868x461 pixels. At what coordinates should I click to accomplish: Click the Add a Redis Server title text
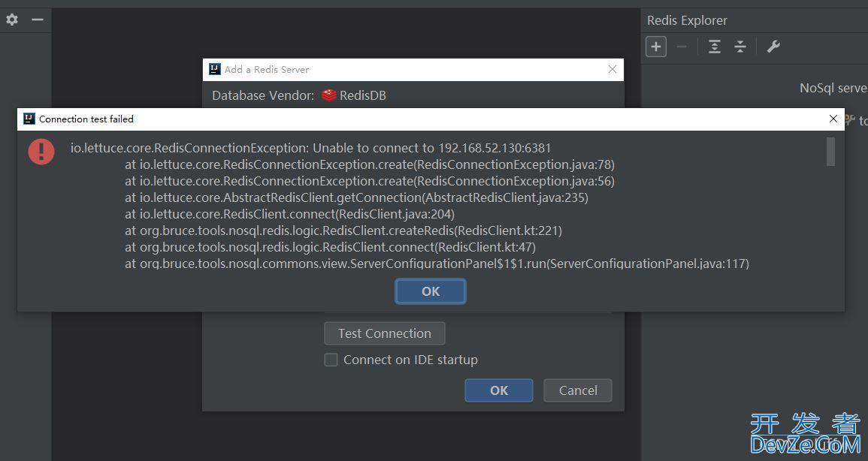click(x=267, y=70)
